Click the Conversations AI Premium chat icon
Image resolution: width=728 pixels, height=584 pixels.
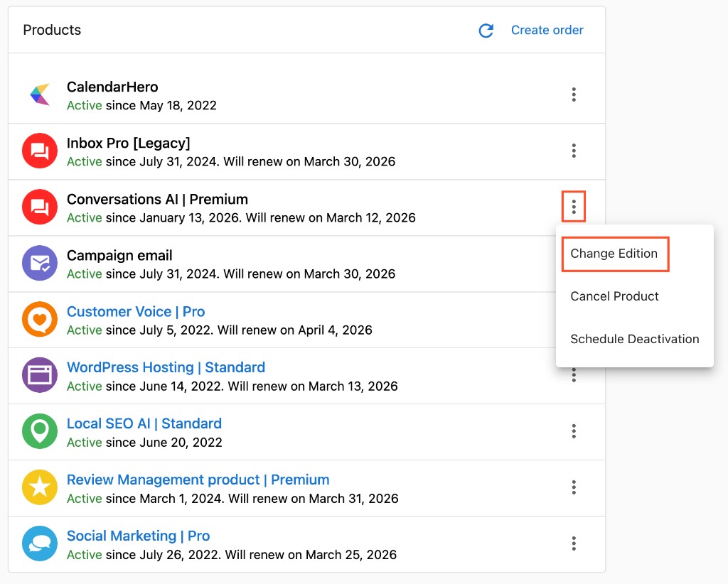[40, 207]
